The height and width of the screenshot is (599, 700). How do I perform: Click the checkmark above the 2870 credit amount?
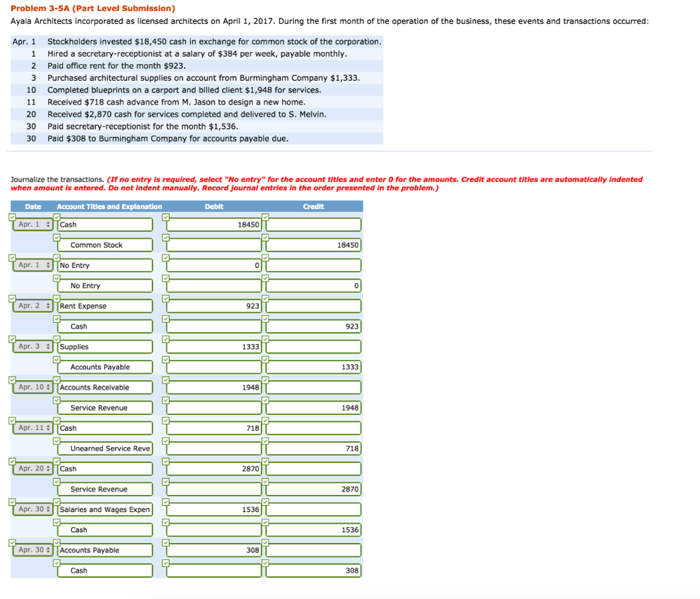[267, 480]
